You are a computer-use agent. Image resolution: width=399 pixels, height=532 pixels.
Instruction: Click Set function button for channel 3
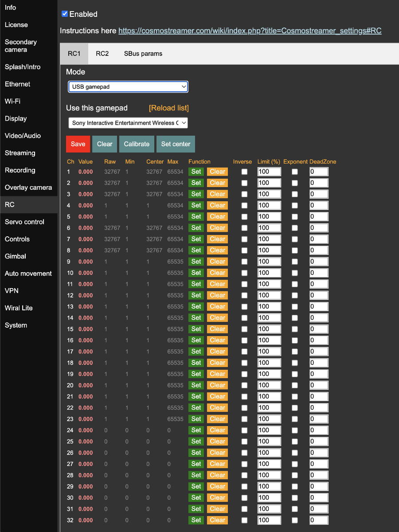[196, 194]
